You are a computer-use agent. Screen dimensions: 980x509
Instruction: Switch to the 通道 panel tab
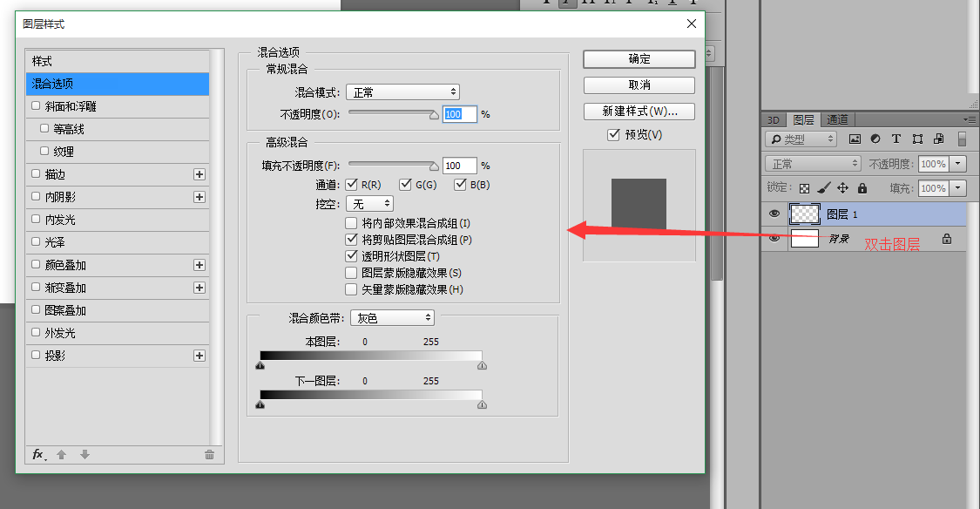837,119
